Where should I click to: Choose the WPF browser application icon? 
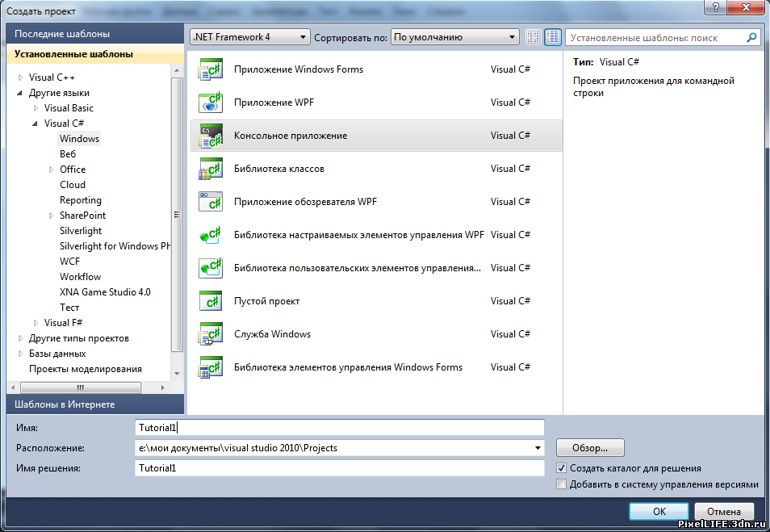point(210,201)
